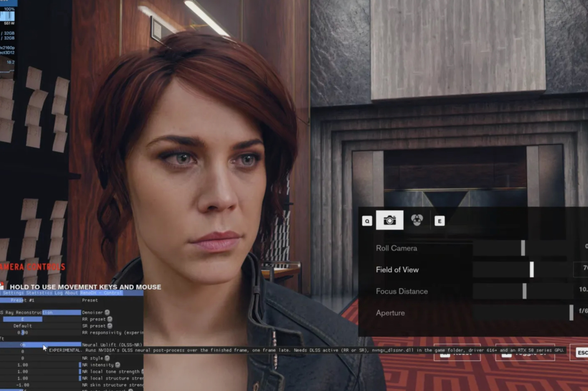Screen dimensions: 588x391
Task: Click the NR skin structure strength -1.00 slider
Action: pyautogui.click(x=40, y=385)
